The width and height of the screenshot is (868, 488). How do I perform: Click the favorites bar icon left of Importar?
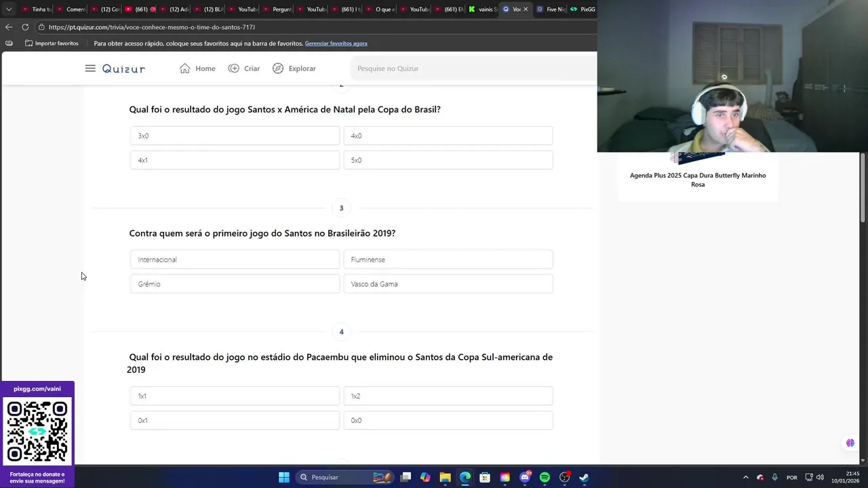(9, 43)
